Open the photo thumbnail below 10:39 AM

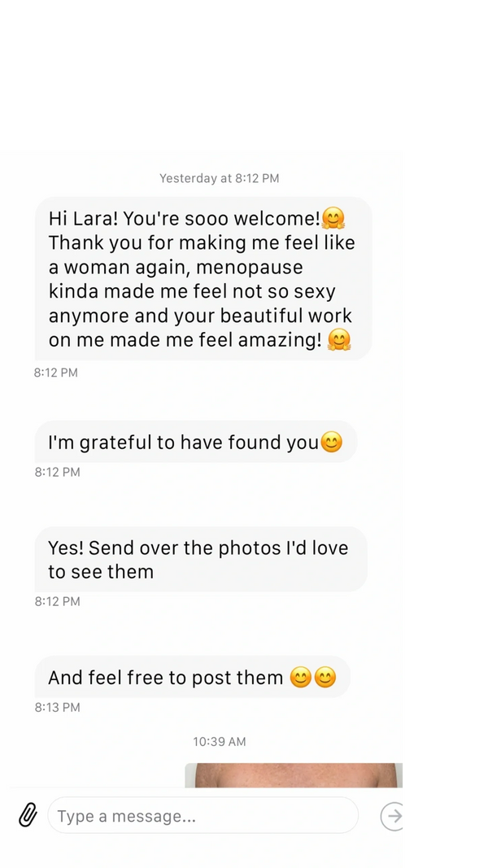[293, 775]
